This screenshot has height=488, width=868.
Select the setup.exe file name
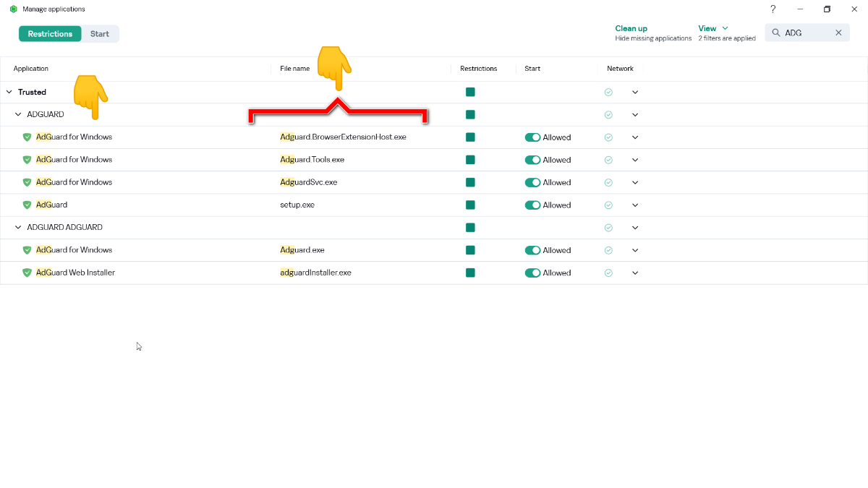tap(297, 205)
